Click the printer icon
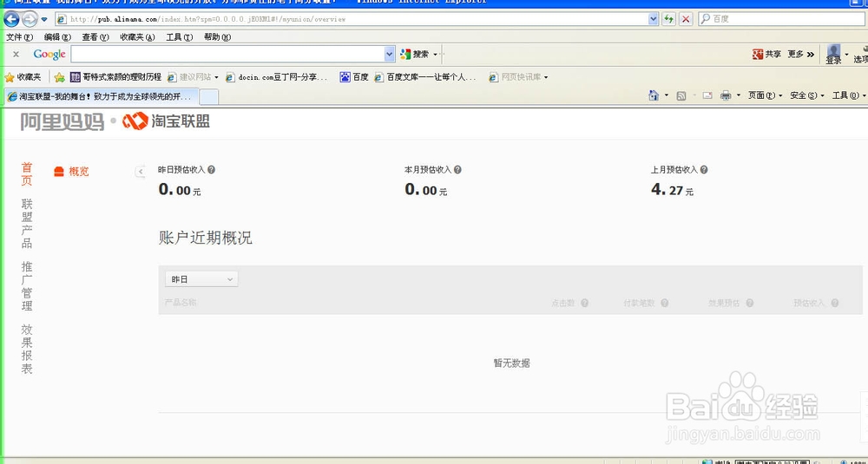 (x=726, y=95)
